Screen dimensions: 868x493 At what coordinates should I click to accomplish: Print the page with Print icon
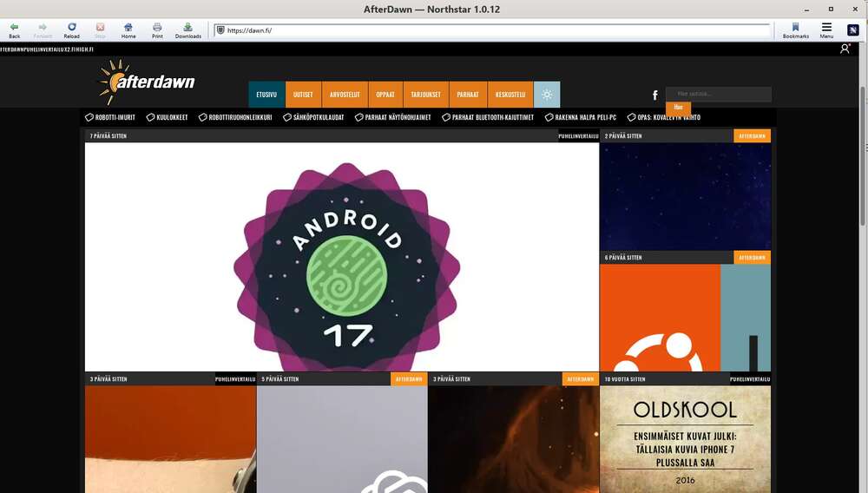pos(157,30)
